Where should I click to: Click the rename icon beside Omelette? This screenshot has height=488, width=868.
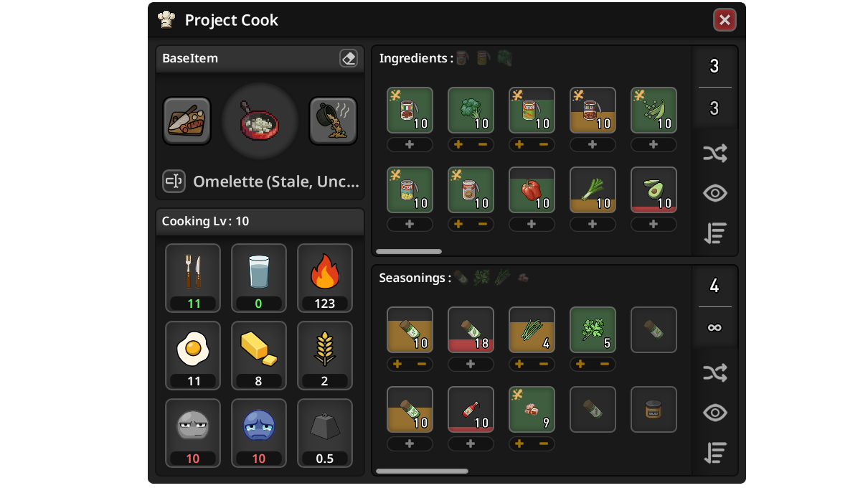coord(174,182)
